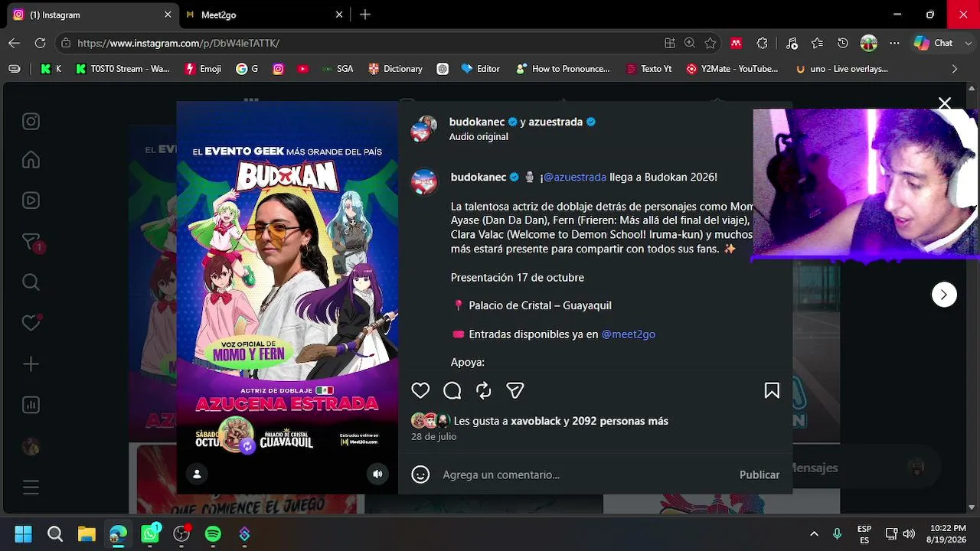Viewport: 980px width, 551px height.
Task: Go back with the browser back arrow
Action: pos(15,43)
